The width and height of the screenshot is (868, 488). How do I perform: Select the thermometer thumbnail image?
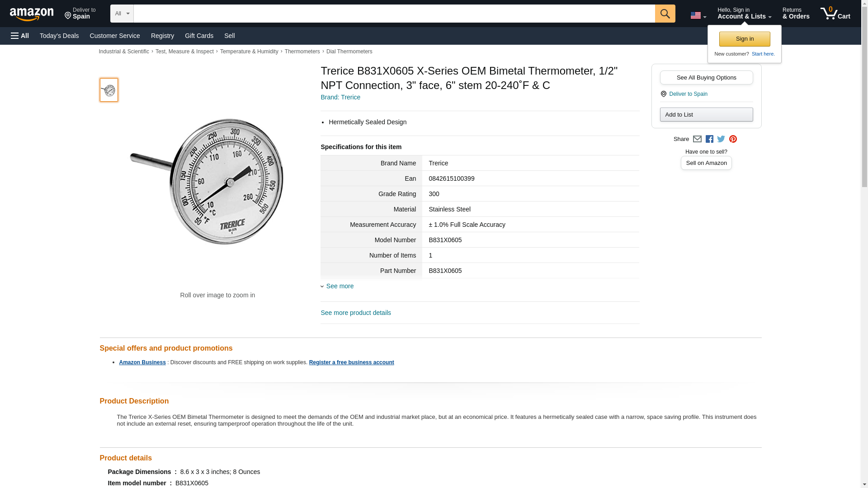point(108,90)
